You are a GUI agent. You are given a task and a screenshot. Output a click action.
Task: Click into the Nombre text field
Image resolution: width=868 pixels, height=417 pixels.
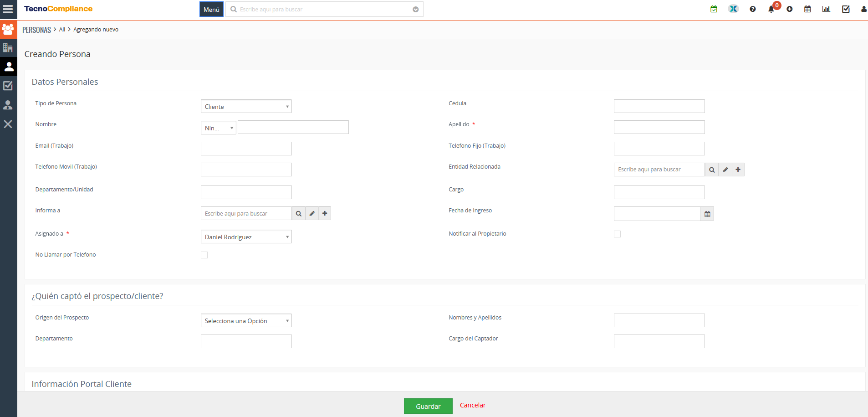[x=293, y=127]
